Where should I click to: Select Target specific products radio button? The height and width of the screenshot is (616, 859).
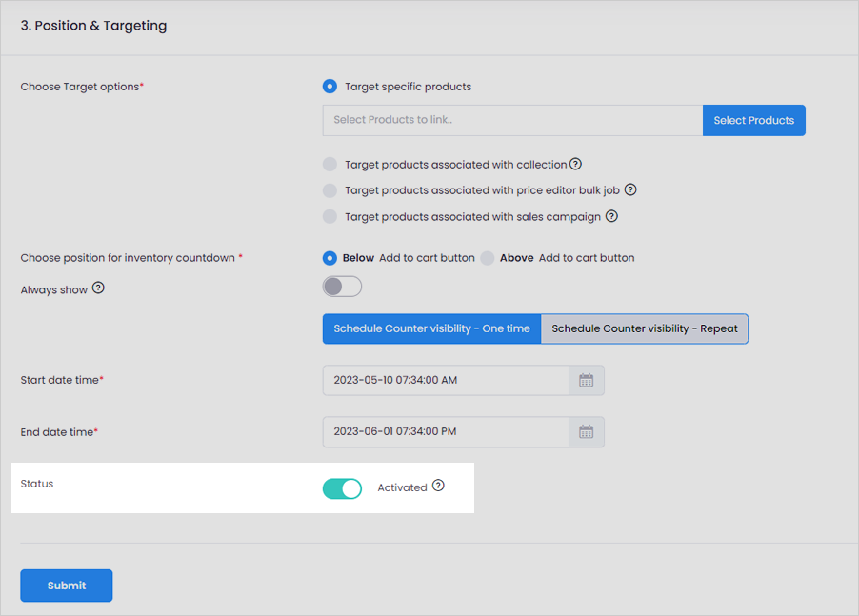click(330, 86)
